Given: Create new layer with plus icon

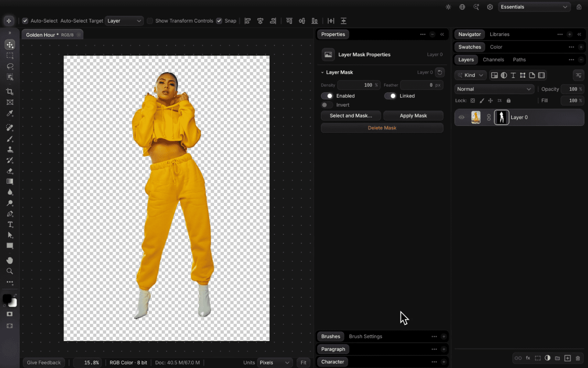Looking at the screenshot, I should click(x=568, y=358).
